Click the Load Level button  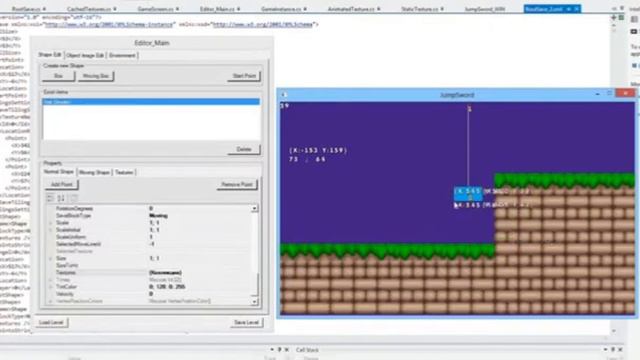coord(51,322)
